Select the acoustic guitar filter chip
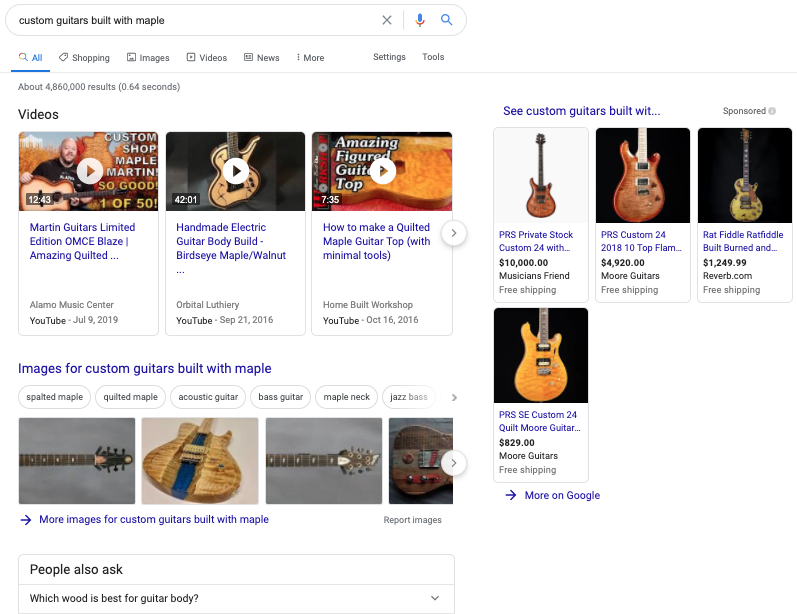 [208, 397]
